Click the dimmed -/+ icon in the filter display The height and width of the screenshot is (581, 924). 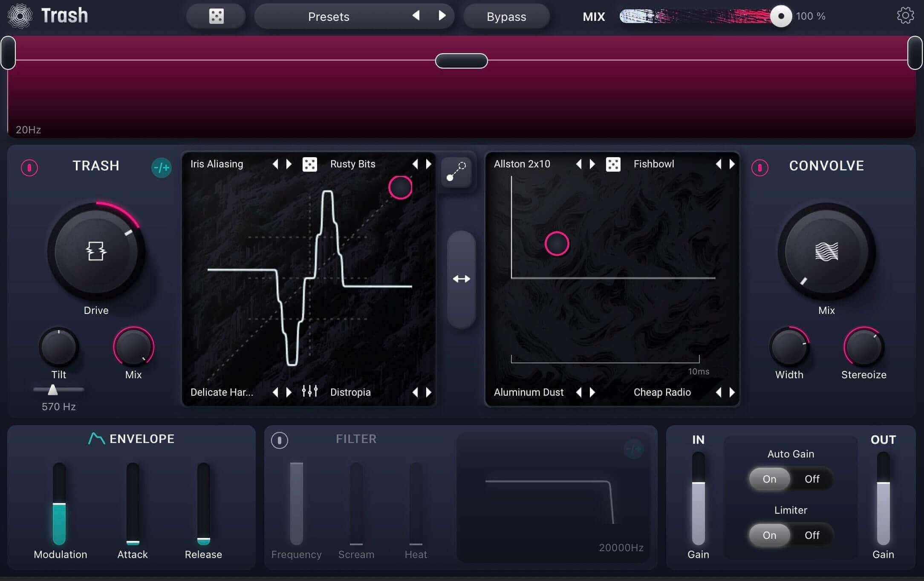633,449
